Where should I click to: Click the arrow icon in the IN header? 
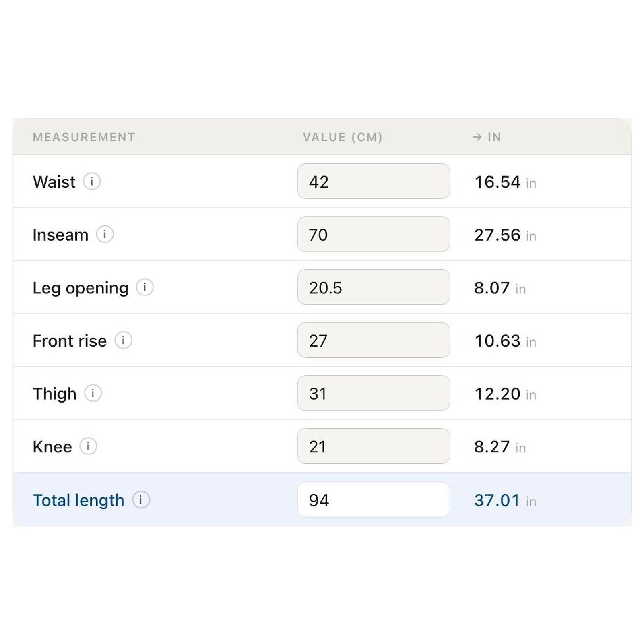[477, 137]
